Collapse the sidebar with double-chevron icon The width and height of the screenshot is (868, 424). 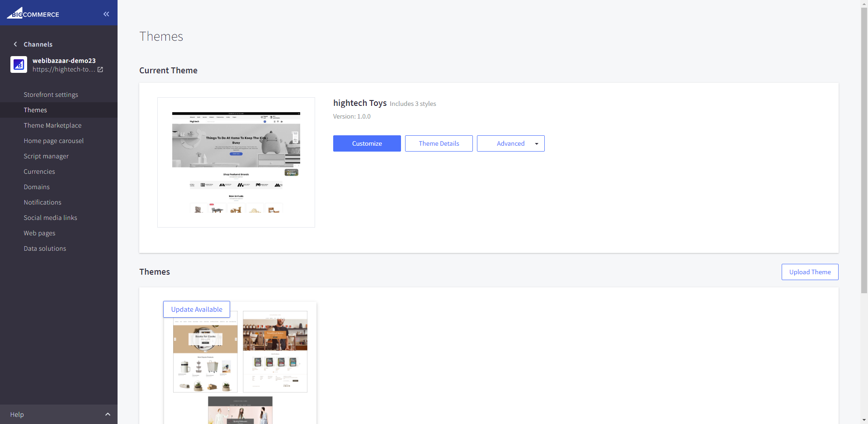[106, 14]
